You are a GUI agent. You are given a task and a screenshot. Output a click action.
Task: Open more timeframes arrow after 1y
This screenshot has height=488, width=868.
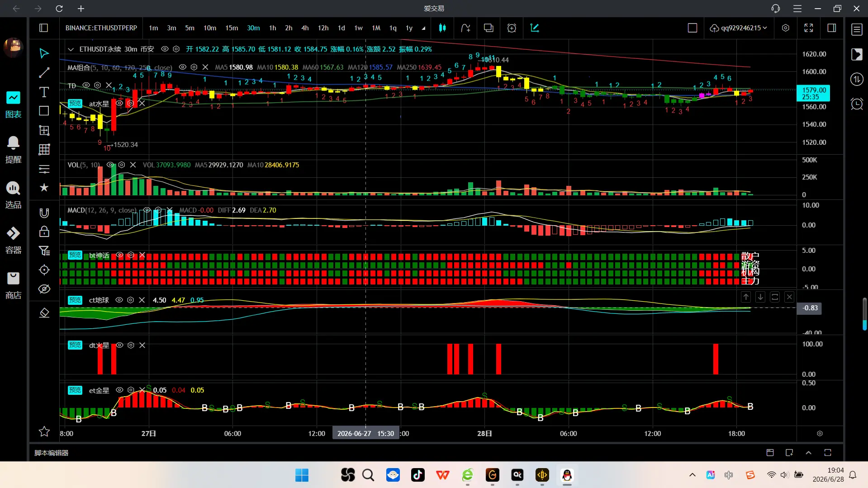coord(423,28)
